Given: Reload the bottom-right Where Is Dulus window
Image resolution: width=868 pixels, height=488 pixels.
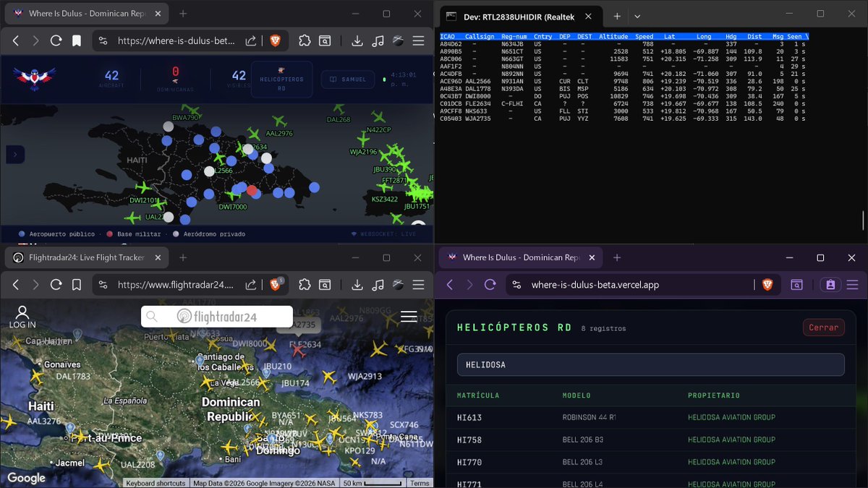Looking at the screenshot, I should point(490,285).
